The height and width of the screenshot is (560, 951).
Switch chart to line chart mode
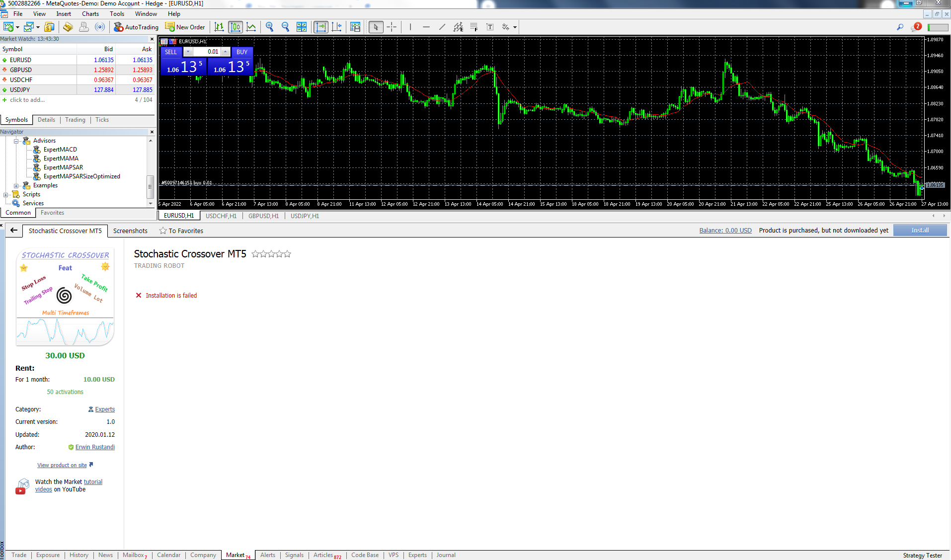click(x=251, y=27)
